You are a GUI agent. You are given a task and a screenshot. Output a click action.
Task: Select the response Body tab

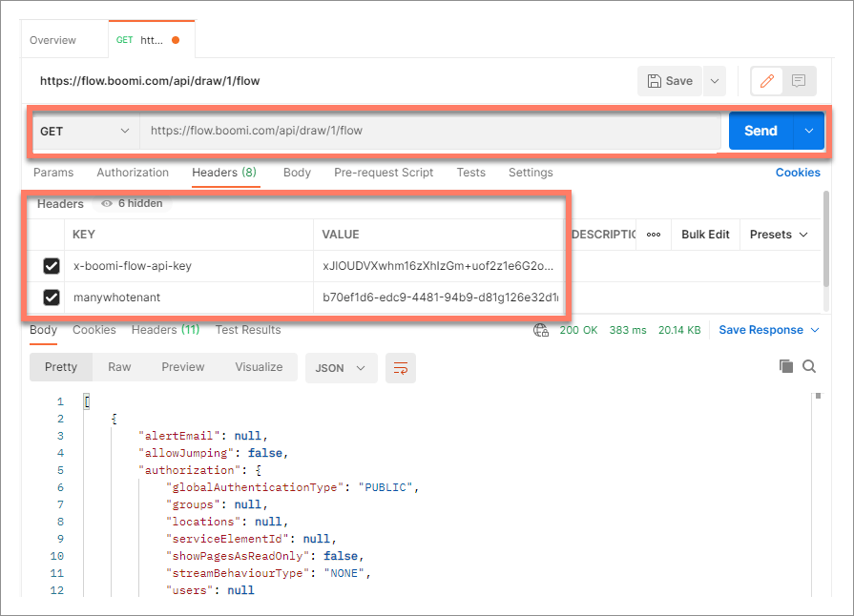coord(43,330)
